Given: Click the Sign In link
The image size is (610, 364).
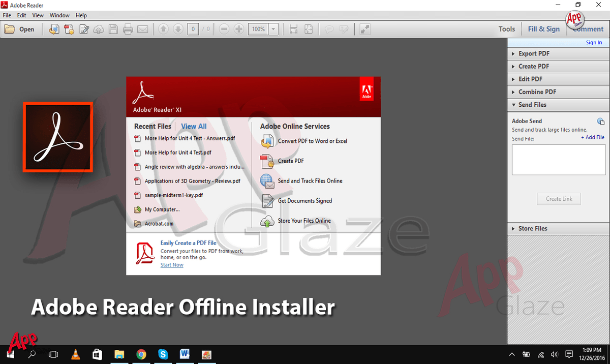Looking at the screenshot, I should click(x=594, y=43).
